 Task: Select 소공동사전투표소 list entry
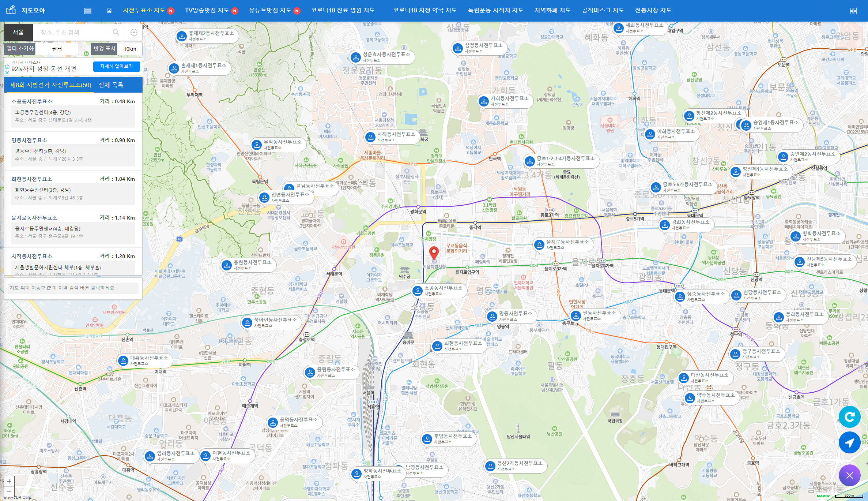pos(73,112)
